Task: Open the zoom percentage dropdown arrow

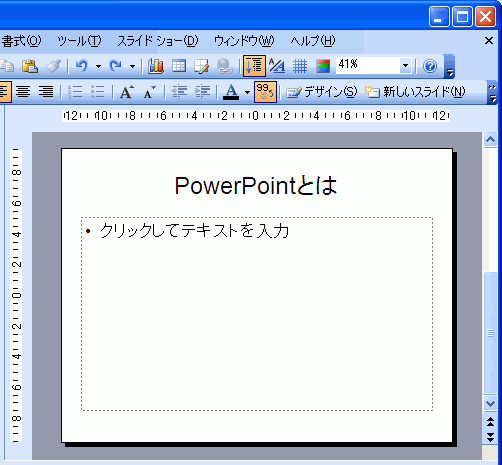Action: click(x=406, y=65)
